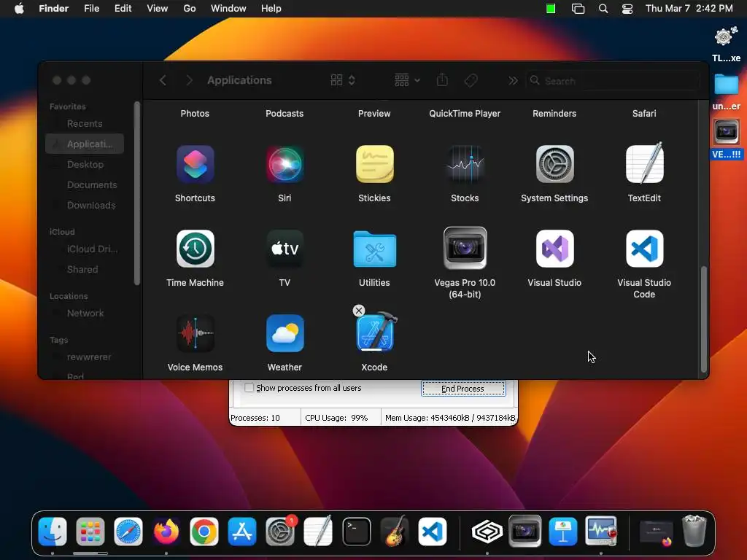The height and width of the screenshot is (560, 747).
Task: Click the Share toolbar button
Action: pos(442,80)
